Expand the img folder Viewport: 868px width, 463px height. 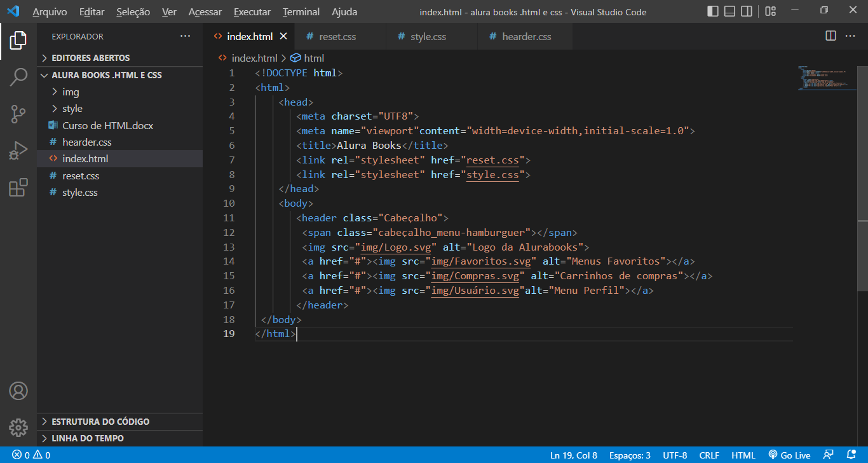pyautogui.click(x=119, y=92)
